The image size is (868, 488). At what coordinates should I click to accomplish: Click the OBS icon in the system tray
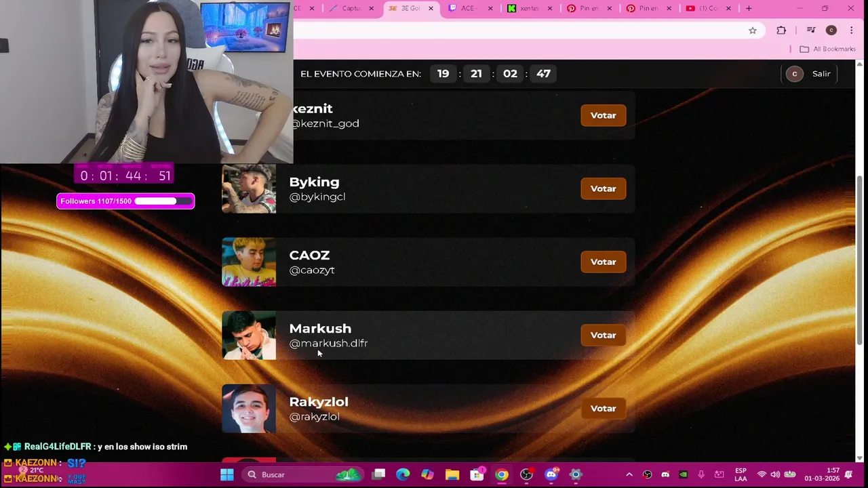click(647, 474)
